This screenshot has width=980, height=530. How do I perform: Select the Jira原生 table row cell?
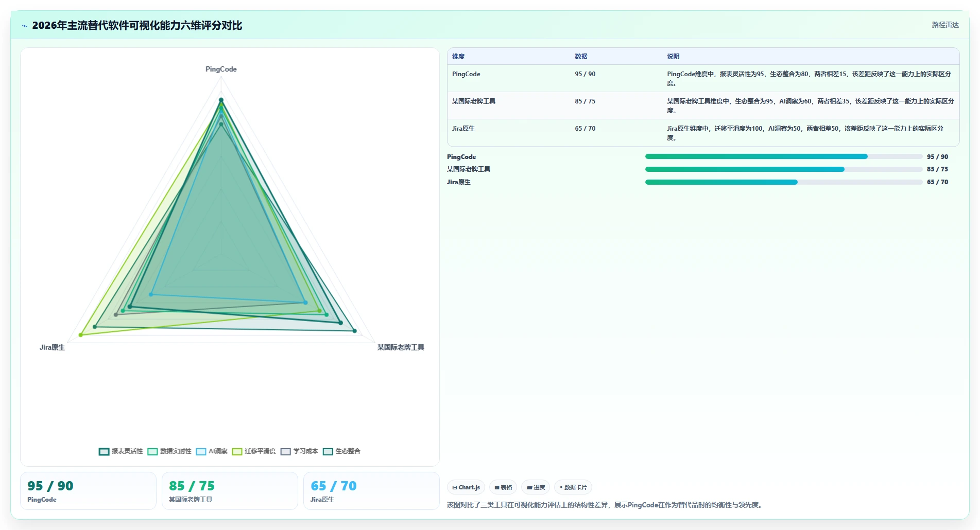[x=463, y=129]
